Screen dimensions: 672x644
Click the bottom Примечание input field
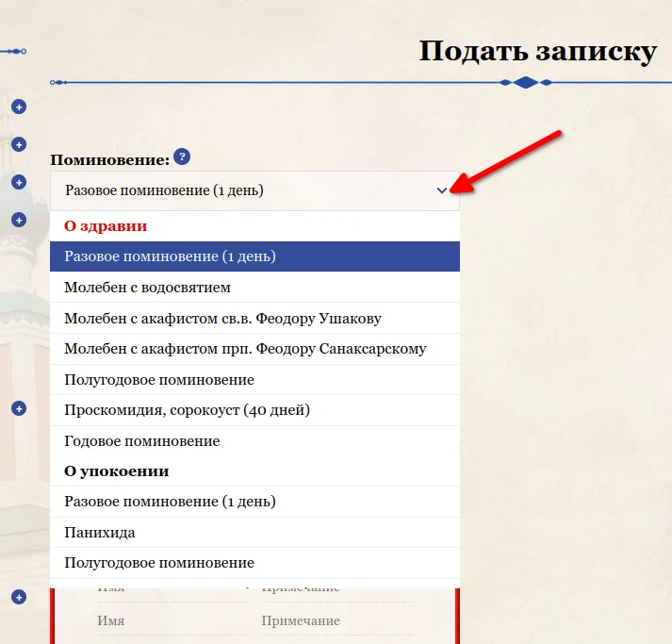tap(335, 621)
